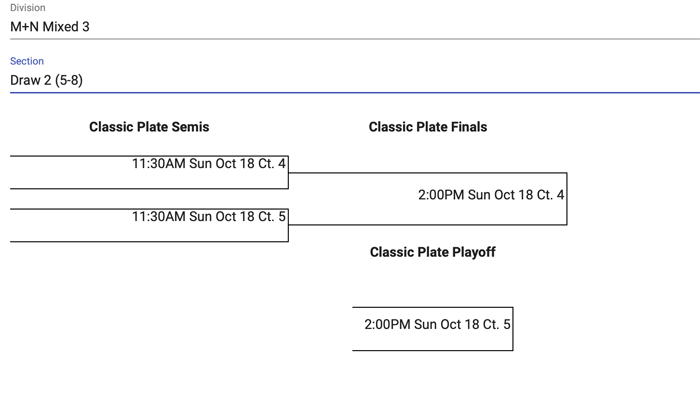Click the Draw 2 (5-8) section value text

pyautogui.click(x=47, y=80)
